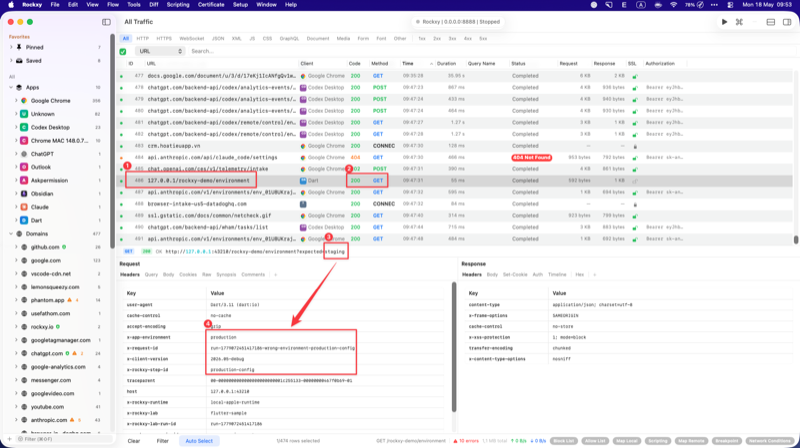This screenshot has height=448, width=800.
Task: Click the Google Chrome app icon in sidebar
Action: [24, 101]
